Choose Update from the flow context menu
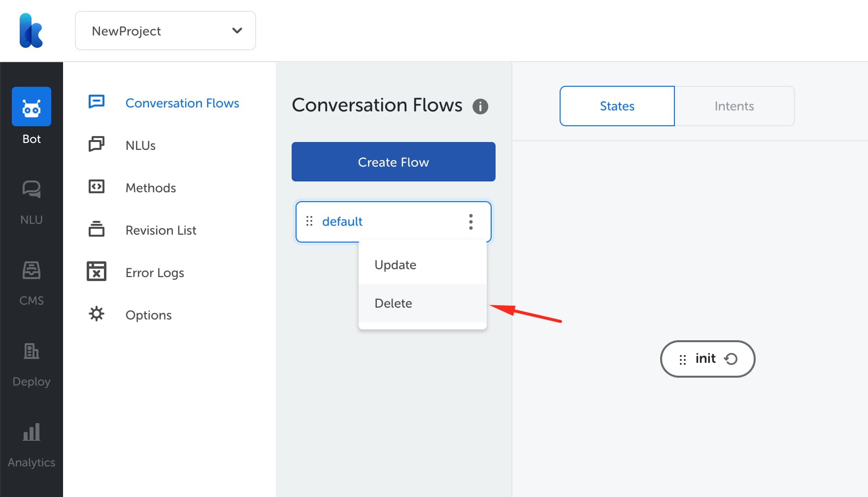The height and width of the screenshot is (497, 868). click(x=396, y=265)
